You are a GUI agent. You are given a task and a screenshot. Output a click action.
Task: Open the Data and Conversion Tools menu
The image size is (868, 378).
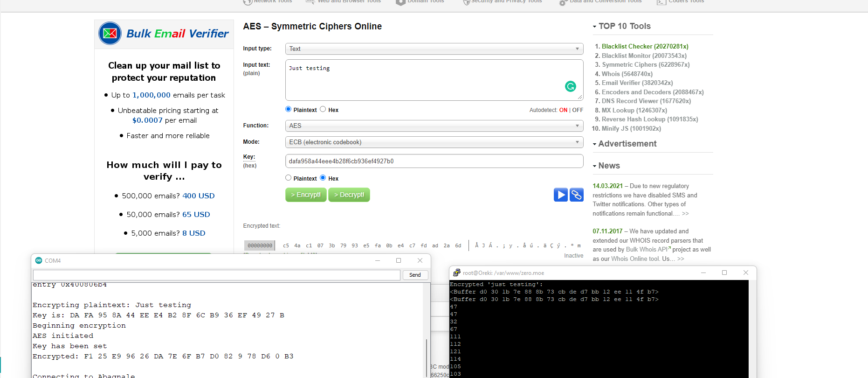click(606, 1)
